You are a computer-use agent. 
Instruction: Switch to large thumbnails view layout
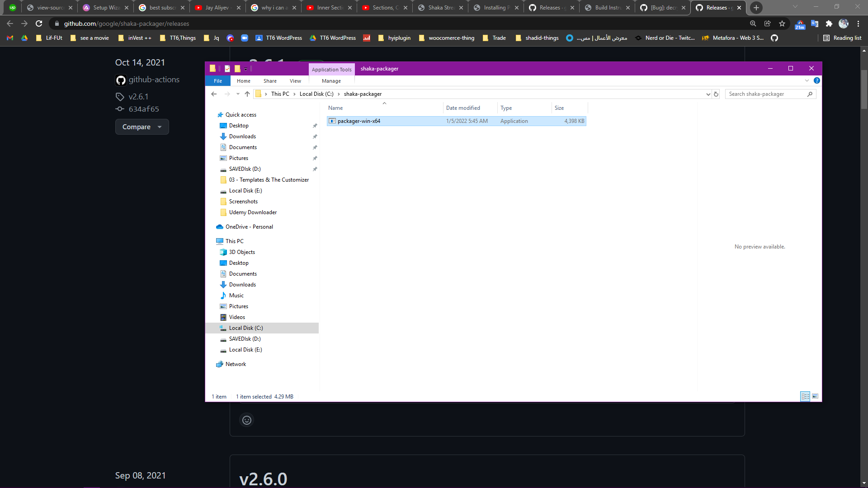tap(815, 396)
